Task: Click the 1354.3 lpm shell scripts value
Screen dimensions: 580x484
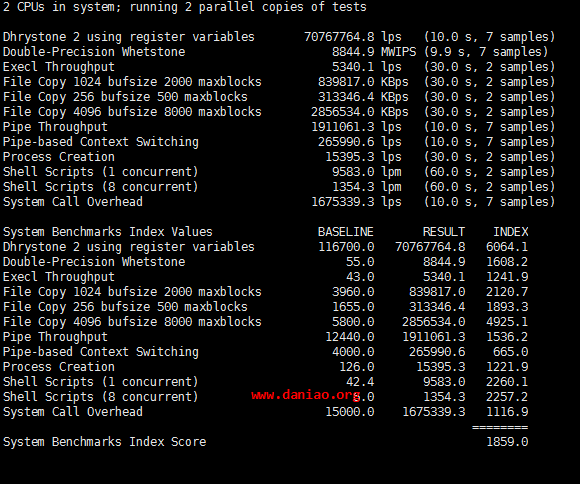Action: (x=367, y=187)
